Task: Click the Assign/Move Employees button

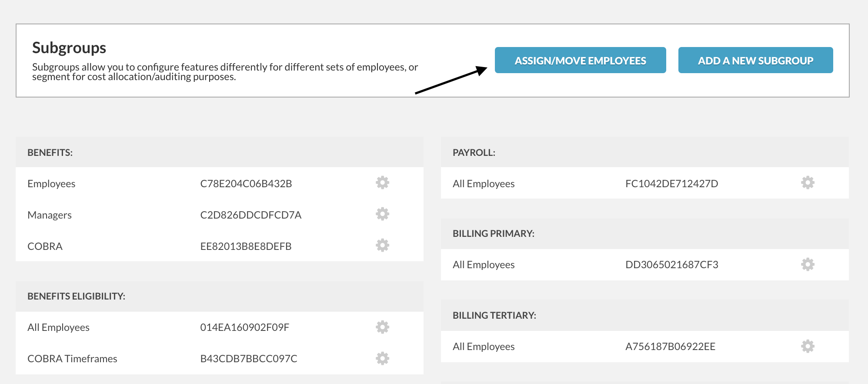Action: pos(580,60)
